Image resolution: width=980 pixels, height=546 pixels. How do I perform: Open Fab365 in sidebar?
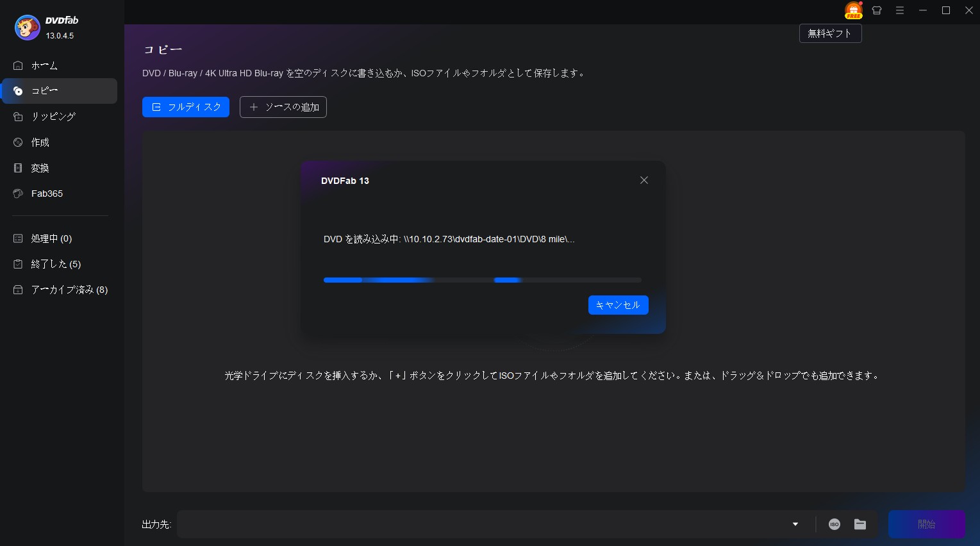[47, 194]
